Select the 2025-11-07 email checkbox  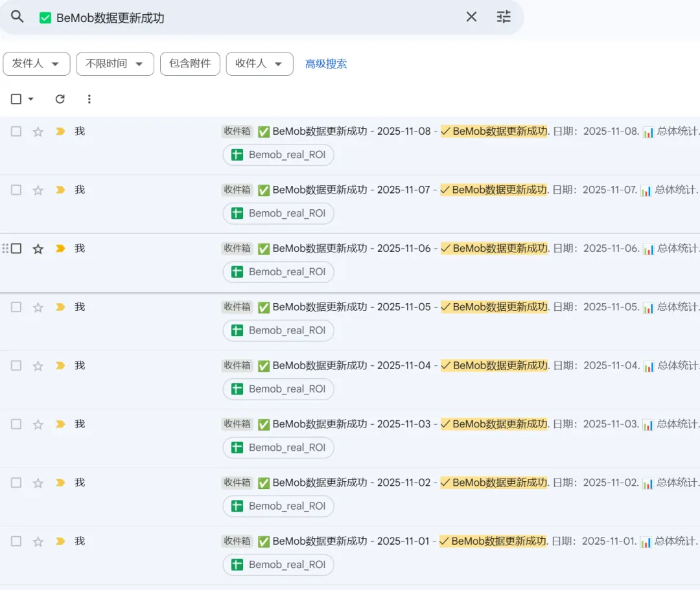tap(16, 190)
